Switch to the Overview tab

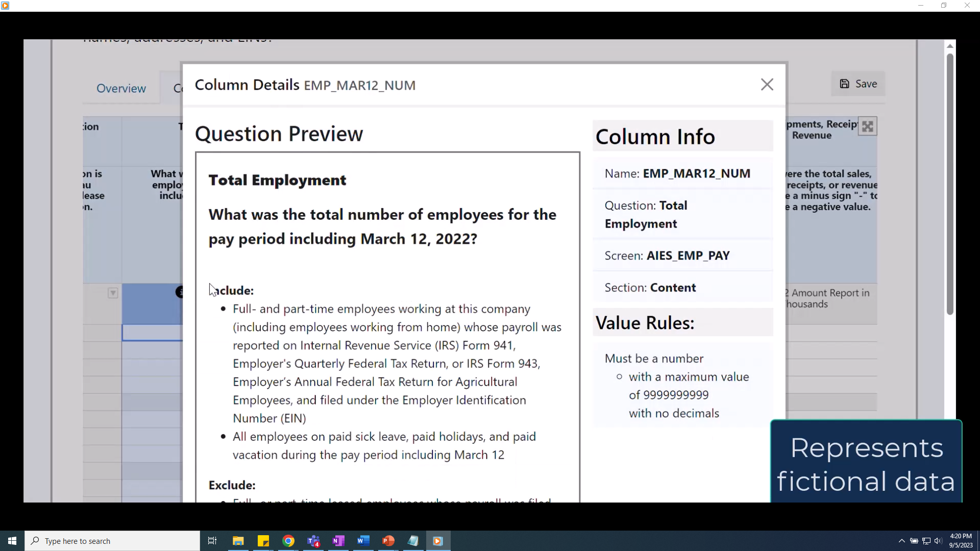[121, 88]
